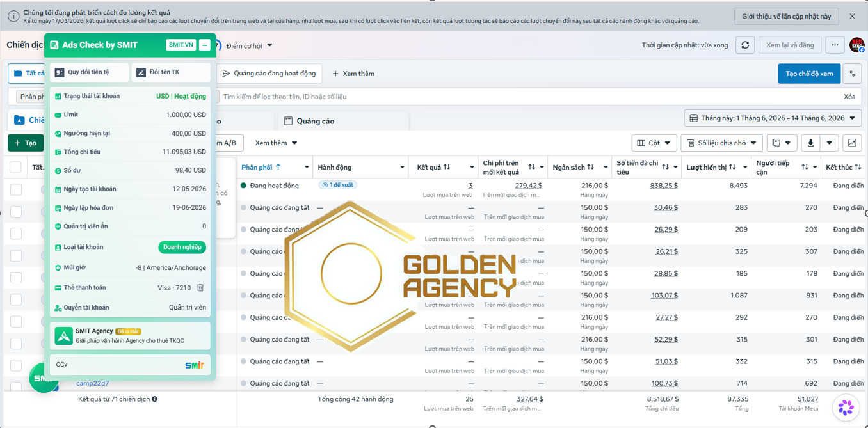The width and height of the screenshot is (868, 428).
Task: Tick the checkbox of the 103,07 $ row
Action: (16, 299)
